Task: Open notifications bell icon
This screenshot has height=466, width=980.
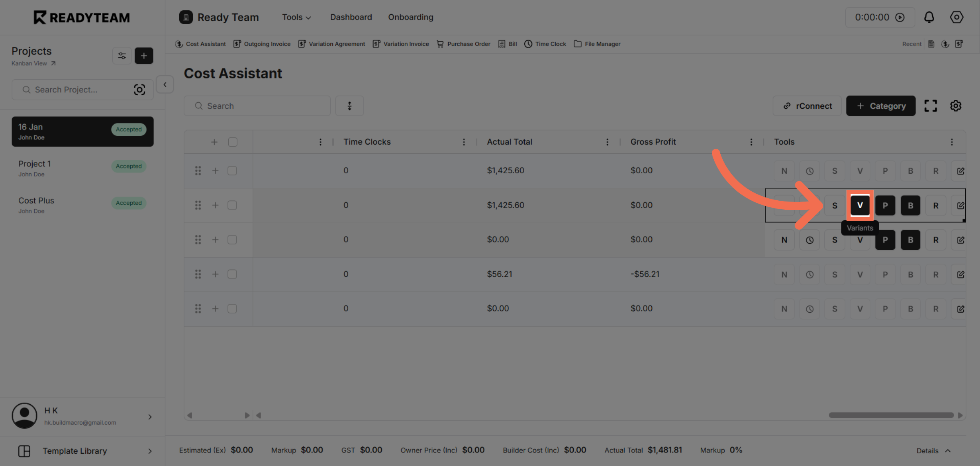Action: pyautogui.click(x=929, y=17)
